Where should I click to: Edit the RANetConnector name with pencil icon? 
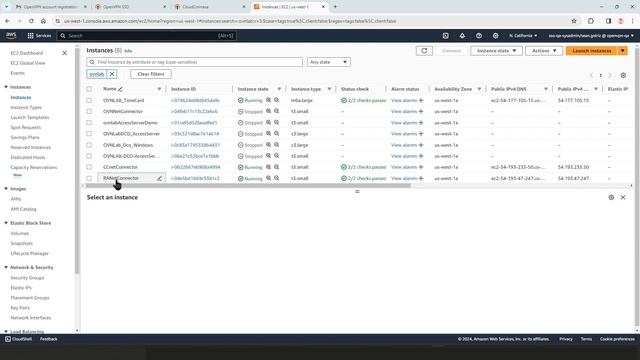(159, 178)
